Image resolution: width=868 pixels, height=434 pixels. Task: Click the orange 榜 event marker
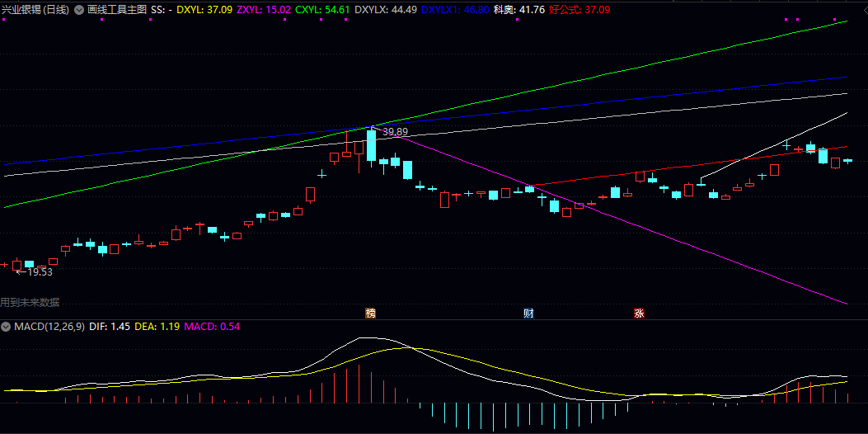370,314
